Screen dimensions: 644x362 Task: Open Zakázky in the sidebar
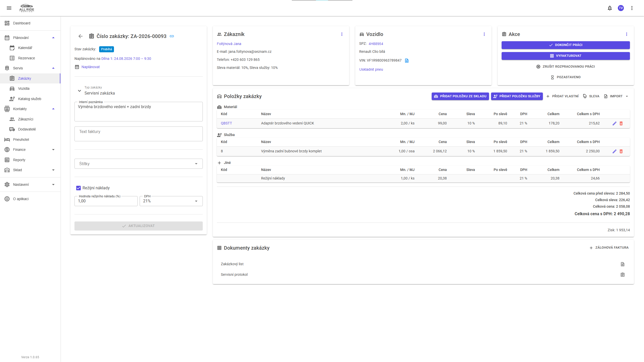[30, 78]
